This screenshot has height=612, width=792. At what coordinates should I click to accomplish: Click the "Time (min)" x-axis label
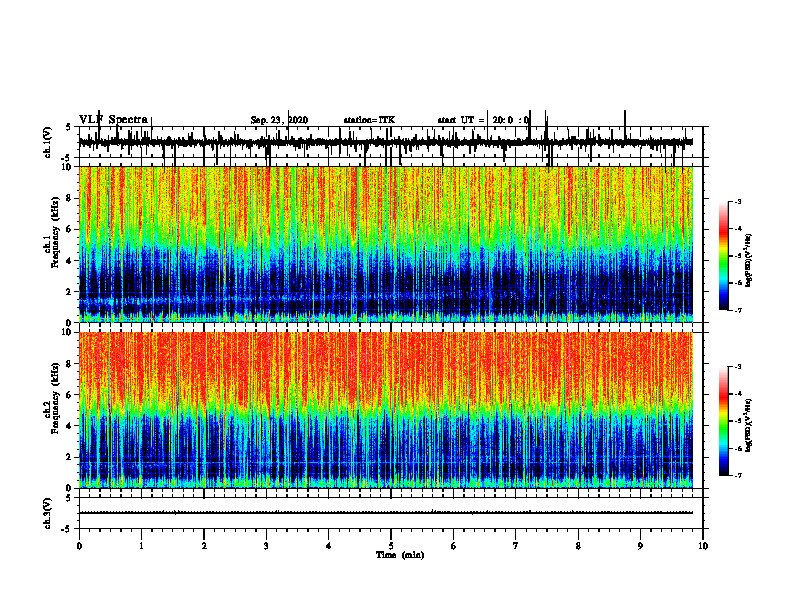pos(400,555)
